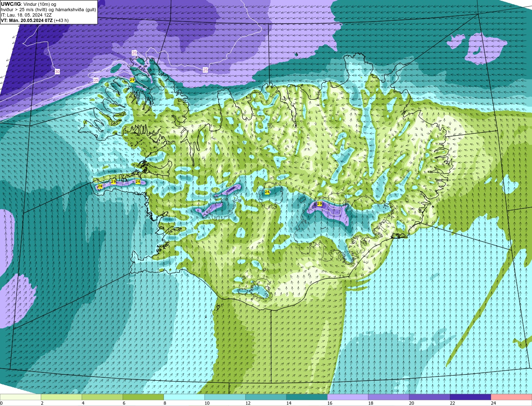
Task: Click the pale cream 0–2 m/s legend swatch
Action: point(20,397)
